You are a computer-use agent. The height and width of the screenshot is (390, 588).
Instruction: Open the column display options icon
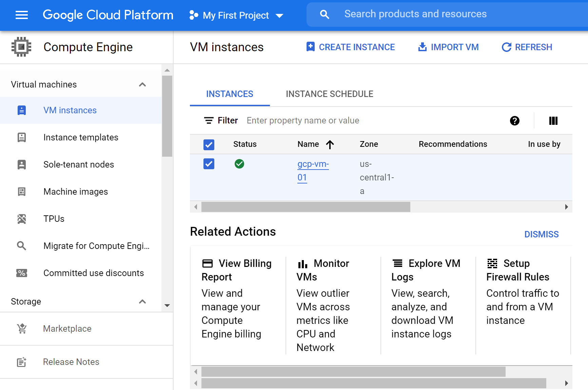(553, 121)
